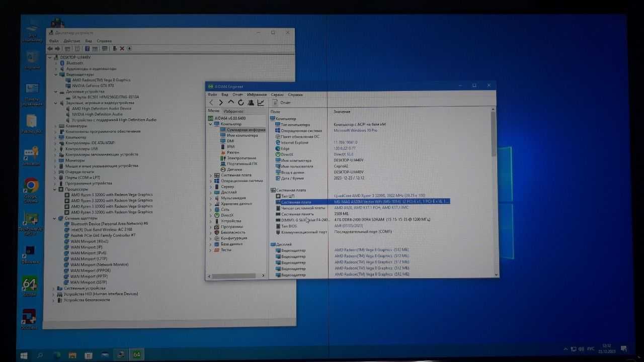Viewport: 644px width, 362px height.
Task: Click the AIDA64 refresh icon
Action: pyautogui.click(x=240, y=103)
